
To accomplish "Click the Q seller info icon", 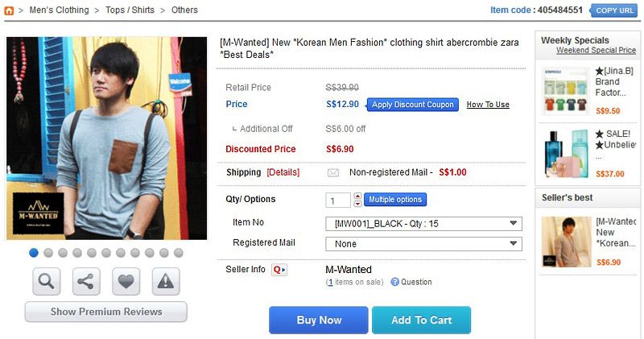I will coord(279,270).
